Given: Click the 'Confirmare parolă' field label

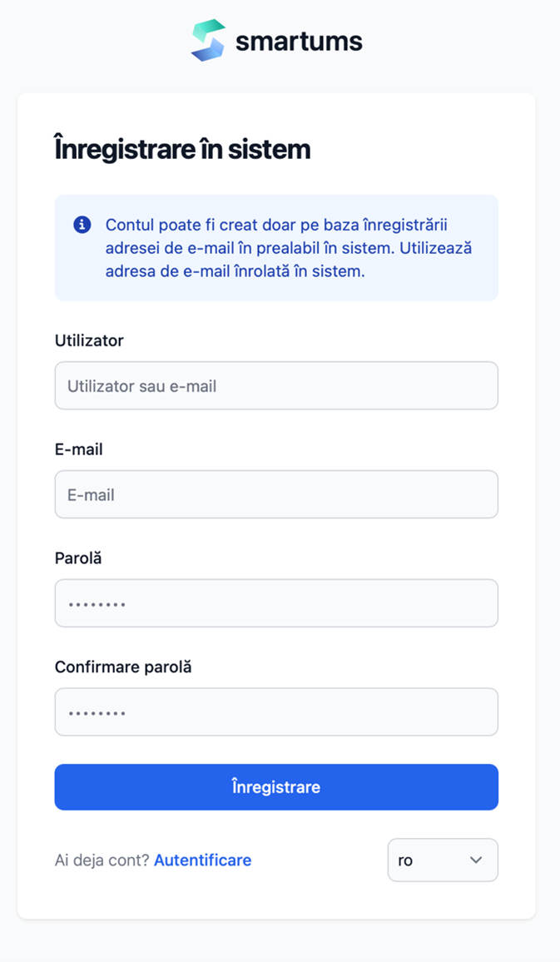Looking at the screenshot, I should 123,667.
